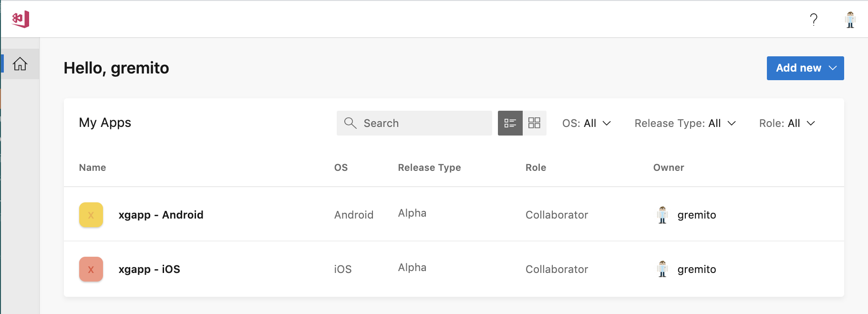Switch to list view layout
The height and width of the screenshot is (314, 868).
510,123
